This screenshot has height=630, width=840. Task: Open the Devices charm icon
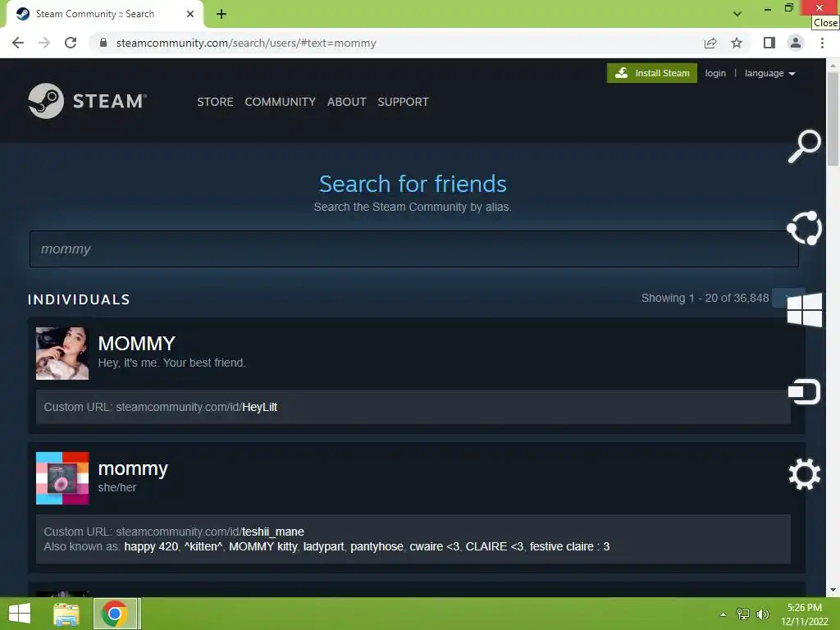pos(804,391)
